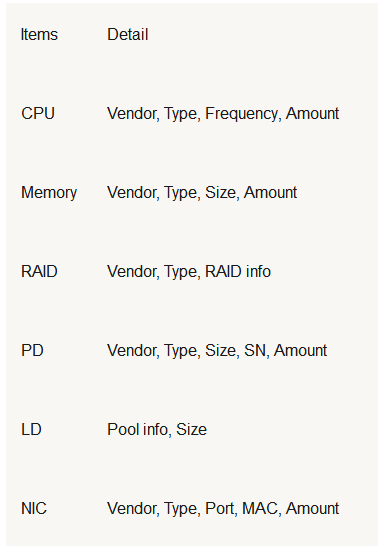383x546 pixels.
Task: Select the PD row label
Action: pyautogui.click(x=32, y=351)
